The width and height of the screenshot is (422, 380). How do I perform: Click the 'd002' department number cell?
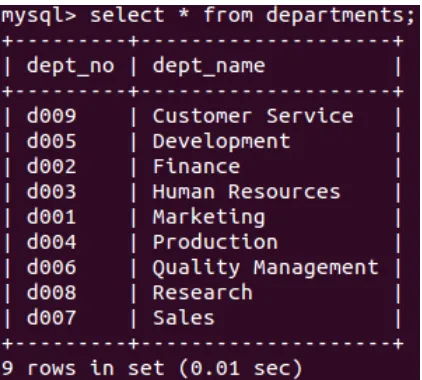(52, 166)
